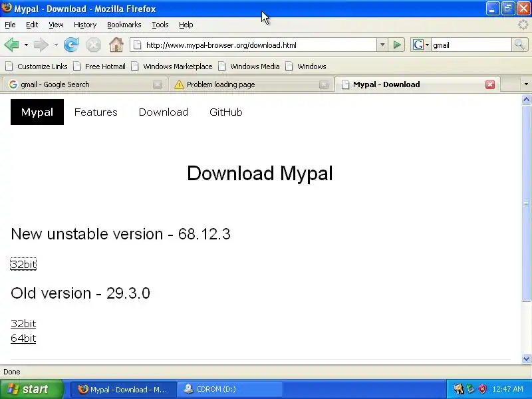Close the Mypal - Download tab

(x=490, y=84)
